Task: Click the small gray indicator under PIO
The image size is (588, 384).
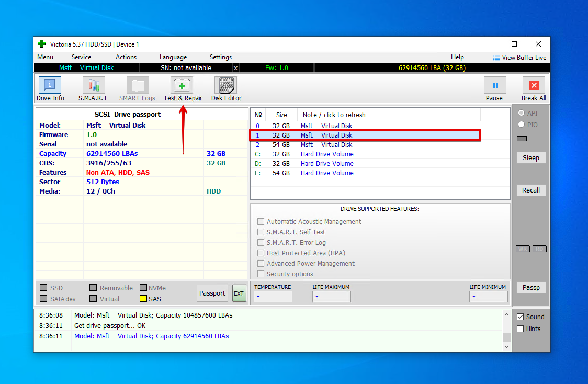Action: (522, 139)
